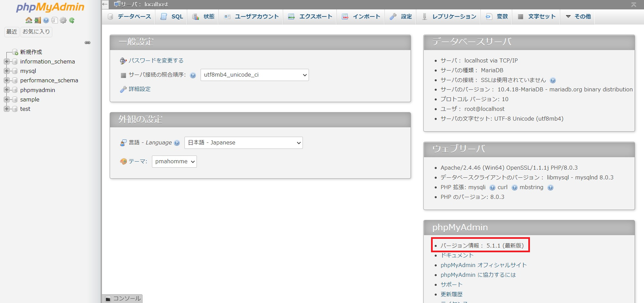The image size is (644, 303).
Task: Click the MariaDB documentation page icon in sidebar
Action: pyautogui.click(x=54, y=20)
